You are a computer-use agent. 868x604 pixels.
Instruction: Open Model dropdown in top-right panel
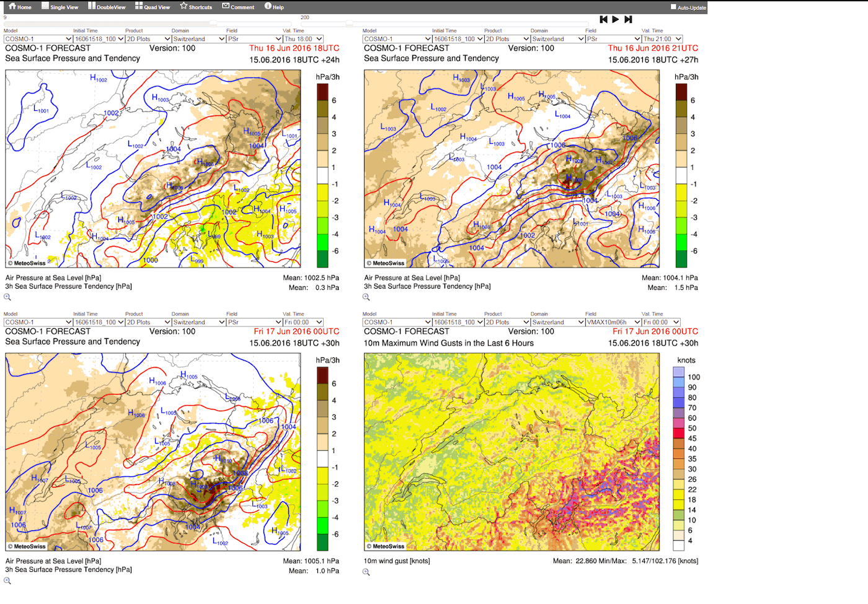point(397,39)
